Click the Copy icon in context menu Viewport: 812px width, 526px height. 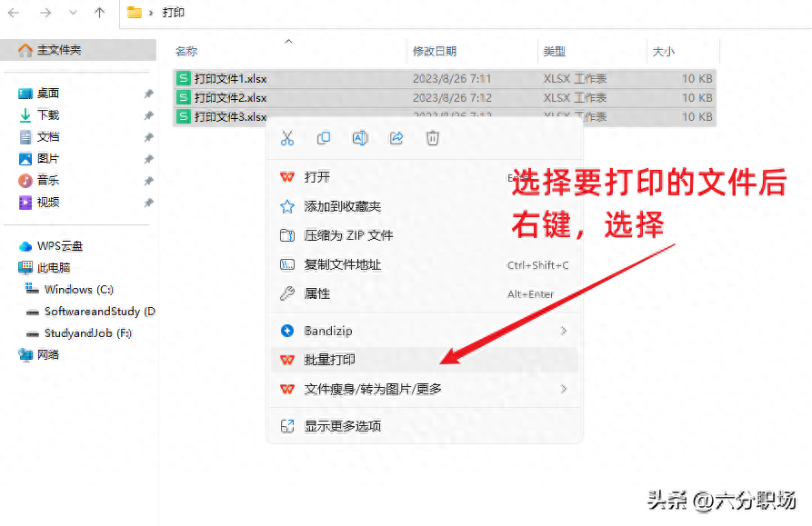coord(324,138)
